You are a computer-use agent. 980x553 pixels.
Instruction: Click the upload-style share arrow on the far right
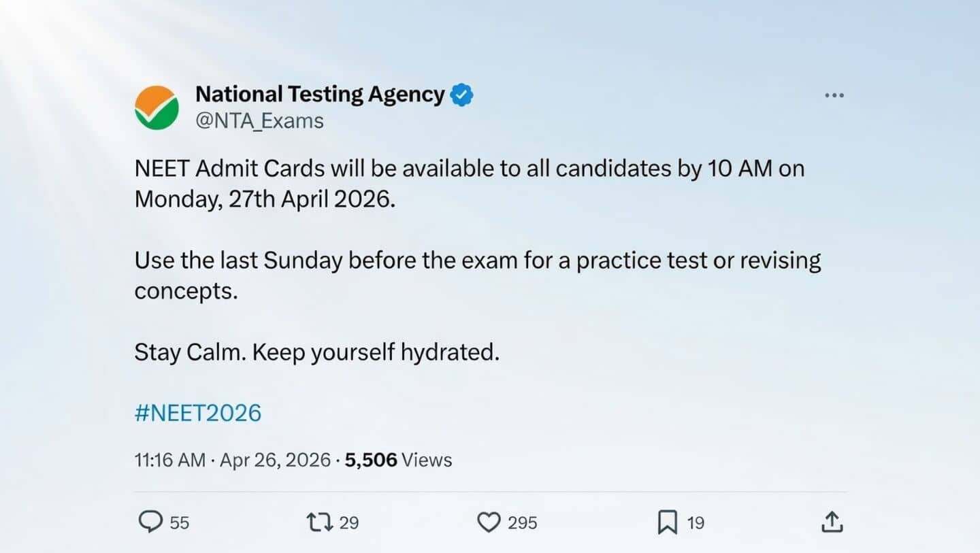tap(832, 522)
